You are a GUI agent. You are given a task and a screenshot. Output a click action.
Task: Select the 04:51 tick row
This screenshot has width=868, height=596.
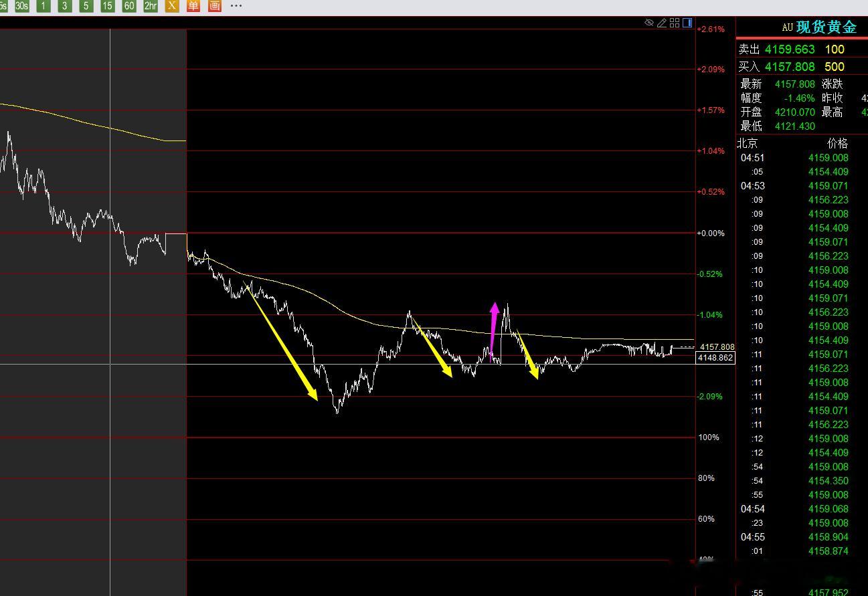(x=802, y=158)
